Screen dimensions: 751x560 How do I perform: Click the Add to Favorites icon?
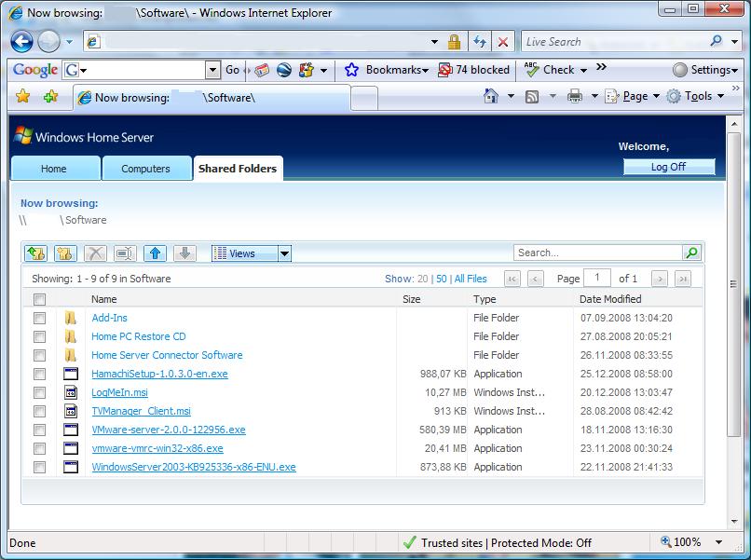click(x=50, y=96)
